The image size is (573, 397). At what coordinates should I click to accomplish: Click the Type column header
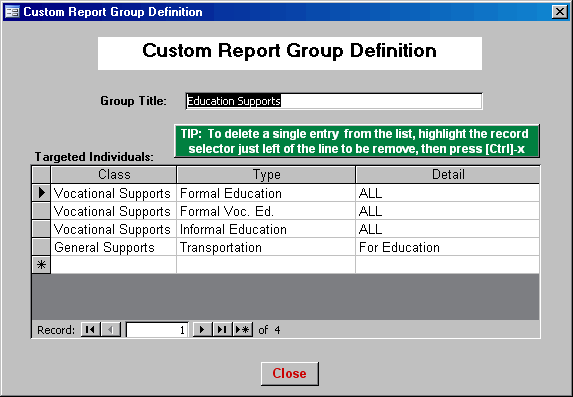266,174
